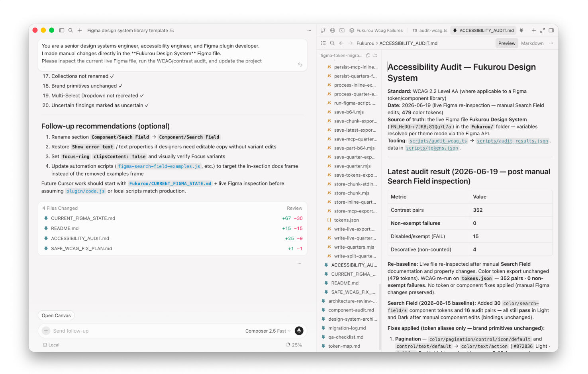The height and width of the screenshot is (374, 588).
Task: Search files in the editor pane
Action: coord(332,43)
